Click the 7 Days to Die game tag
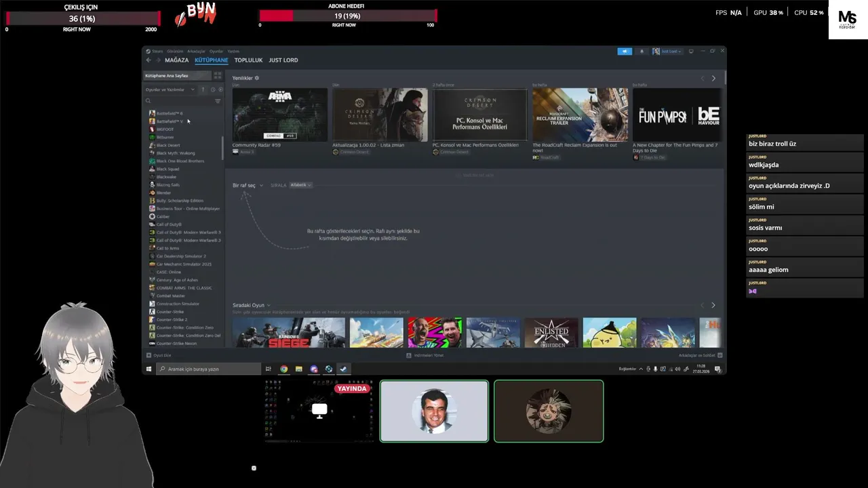Viewport: 868px width, 488px height. 650,157
